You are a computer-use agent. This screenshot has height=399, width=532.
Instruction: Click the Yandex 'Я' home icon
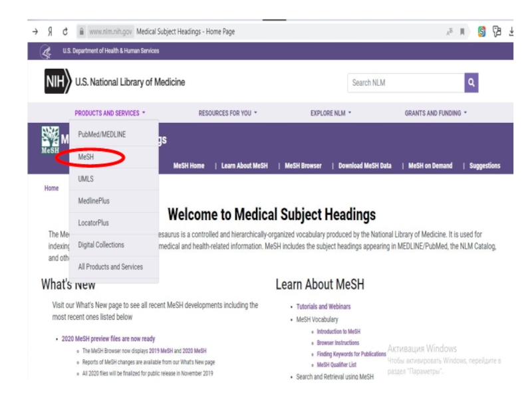pyautogui.click(x=51, y=32)
